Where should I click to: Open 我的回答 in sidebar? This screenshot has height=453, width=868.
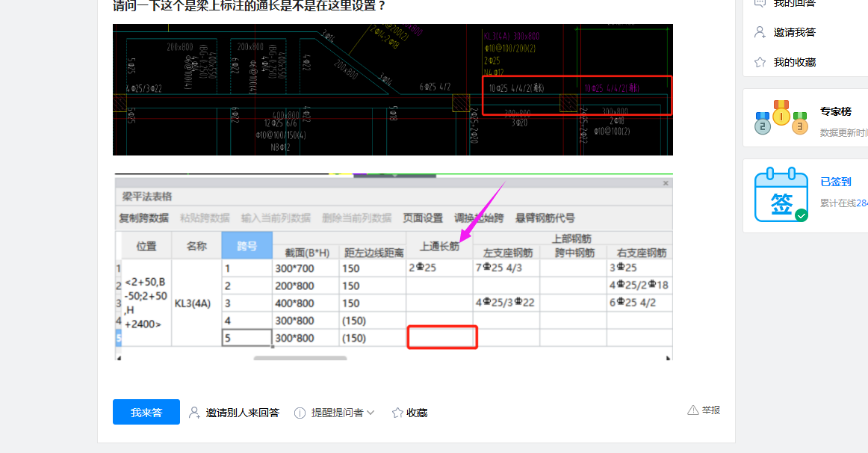click(x=794, y=3)
